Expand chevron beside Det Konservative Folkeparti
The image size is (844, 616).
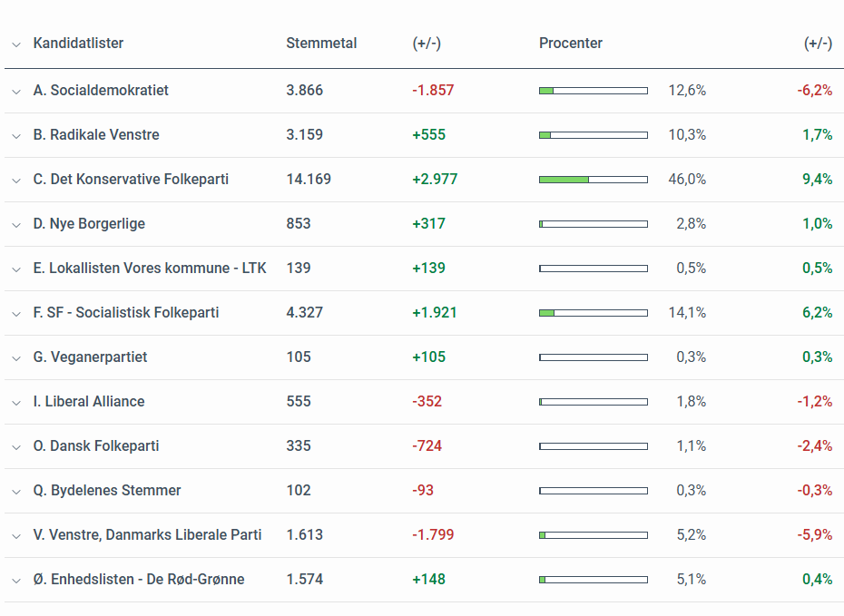[16, 180]
